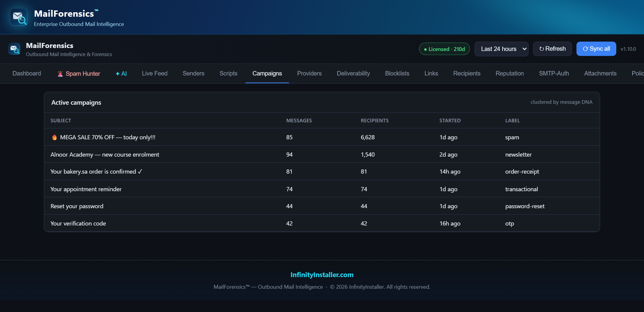Image resolution: width=644 pixels, height=312 pixels.
Task: Open the Live Feed tab
Action: click(155, 73)
